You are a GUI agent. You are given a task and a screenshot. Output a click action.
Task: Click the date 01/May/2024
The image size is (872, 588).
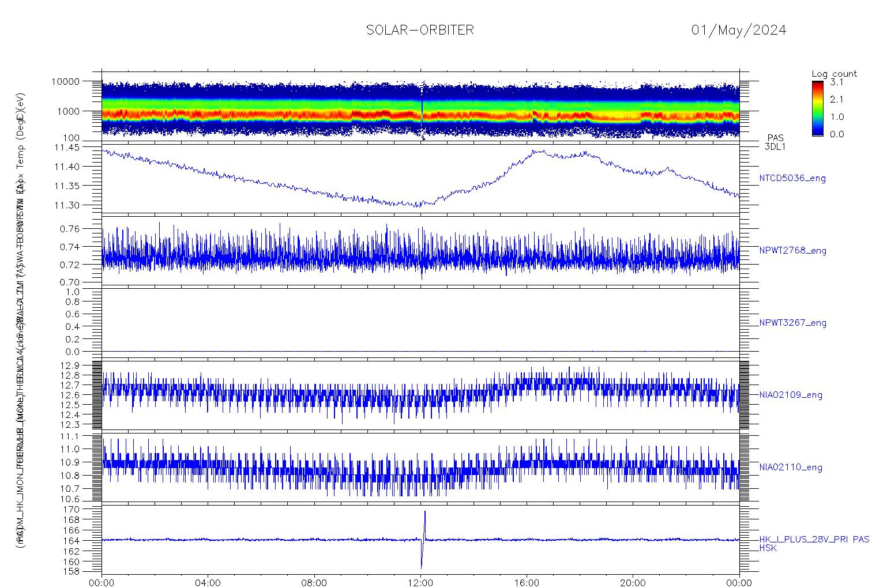click(739, 30)
